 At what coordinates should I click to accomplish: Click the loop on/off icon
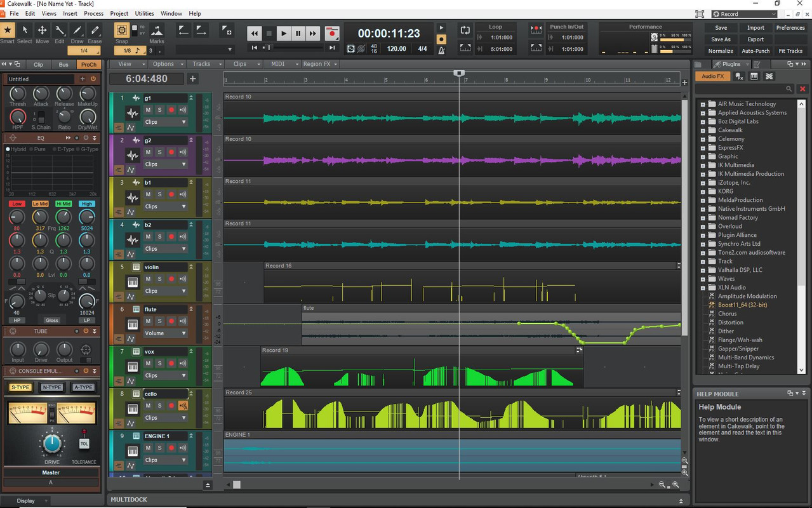pos(465,30)
